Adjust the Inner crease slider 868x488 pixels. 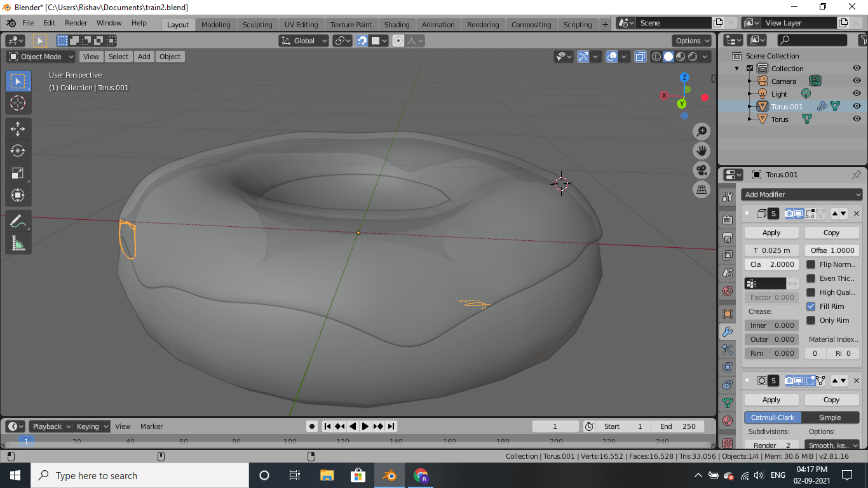(x=771, y=325)
